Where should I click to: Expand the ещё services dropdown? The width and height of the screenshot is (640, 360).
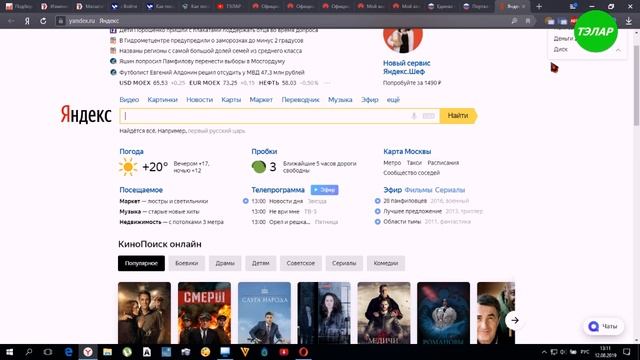coord(393,100)
